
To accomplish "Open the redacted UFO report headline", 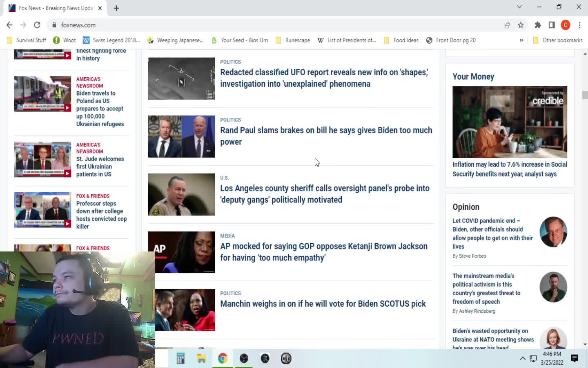I will [x=324, y=78].
